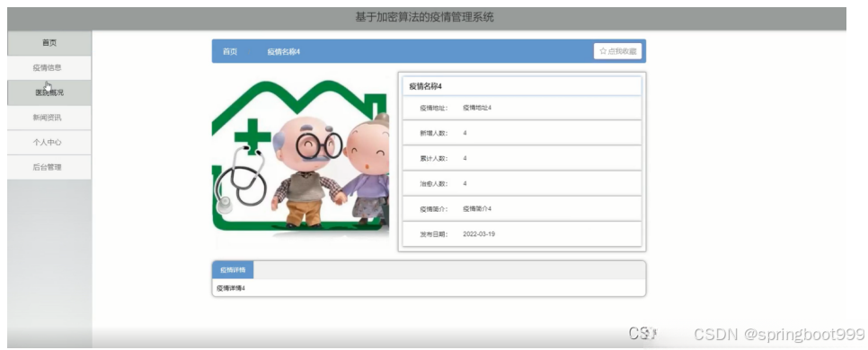Select the 疫情详情 tab
868x350 pixels.
(x=233, y=270)
